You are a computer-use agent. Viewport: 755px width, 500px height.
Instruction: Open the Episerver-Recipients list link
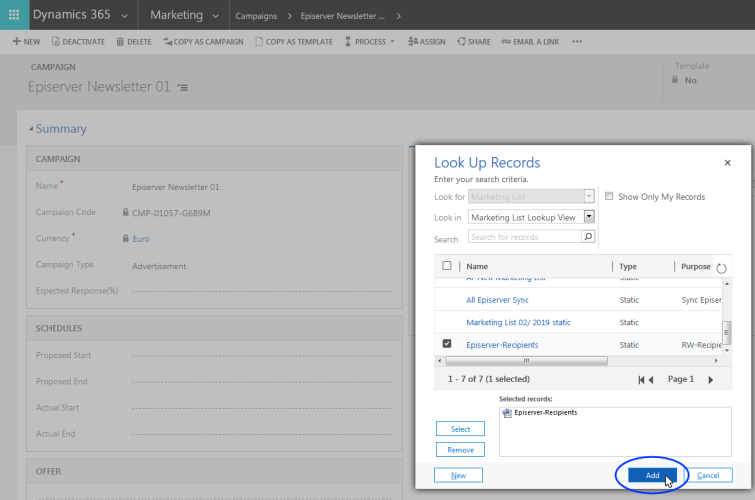click(502, 345)
